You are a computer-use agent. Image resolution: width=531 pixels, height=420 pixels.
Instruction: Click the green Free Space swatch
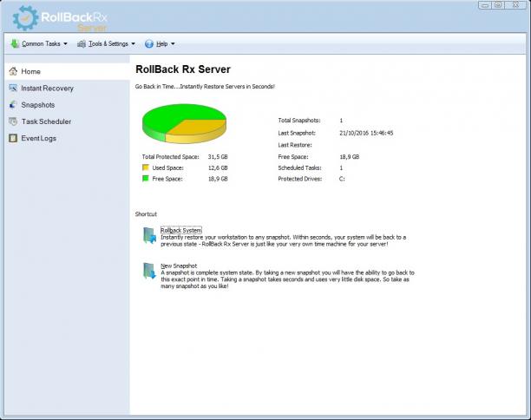pos(146,178)
